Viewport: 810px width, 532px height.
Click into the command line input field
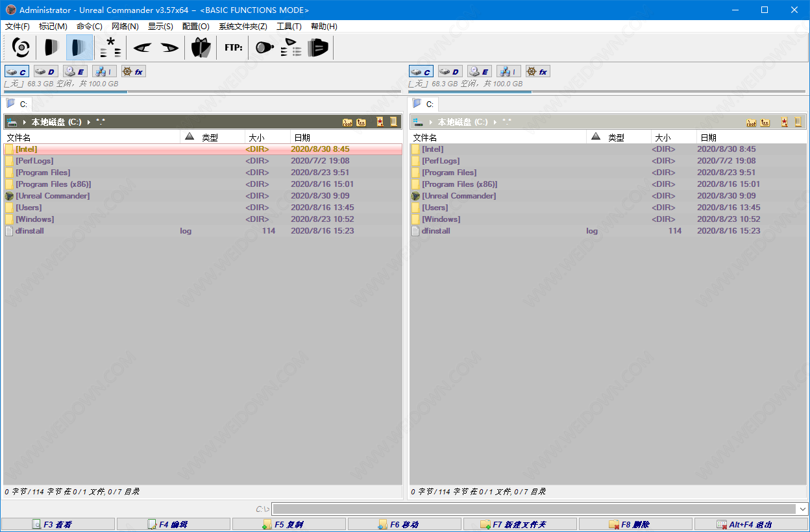click(534, 509)
